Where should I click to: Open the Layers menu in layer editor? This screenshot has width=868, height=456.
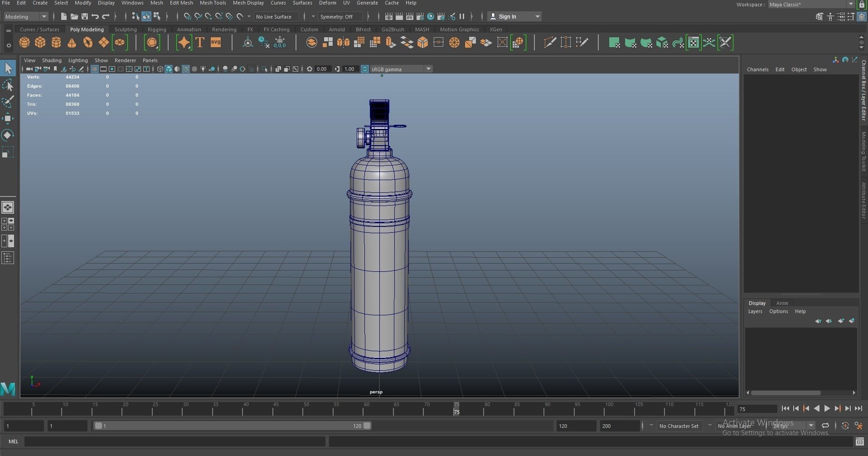(755, 311)
